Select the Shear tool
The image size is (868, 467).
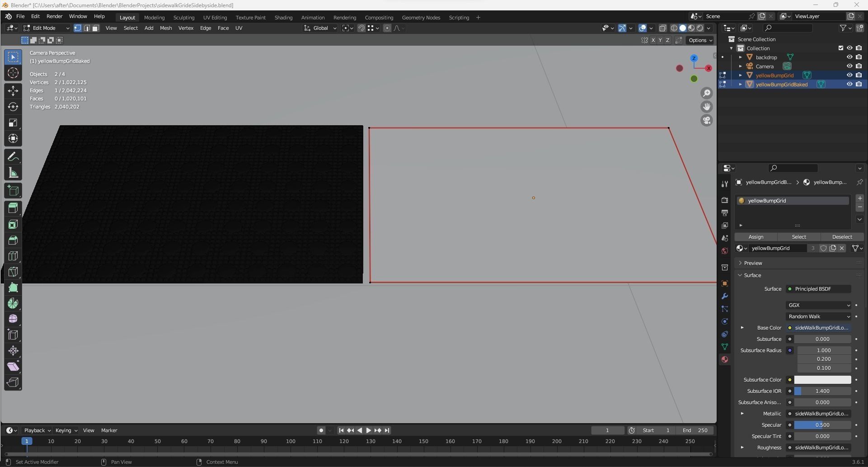point(13,367)
